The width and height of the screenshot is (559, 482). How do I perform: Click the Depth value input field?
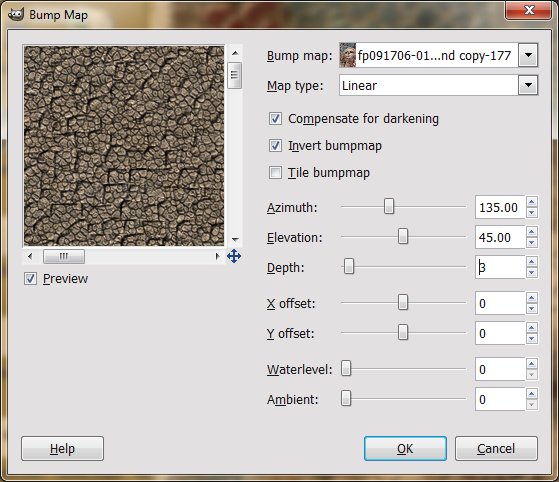point(500,267)
